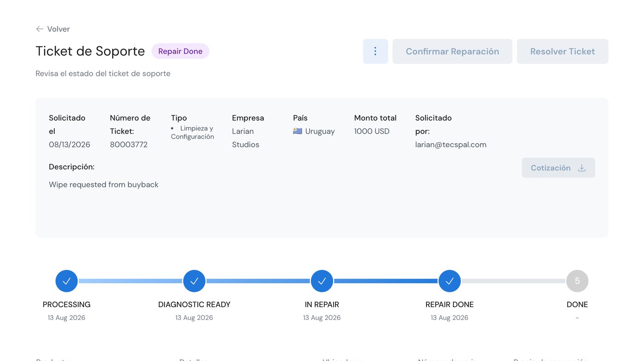Select the REPAIR DONE step checkmark circle

click(x=449, y=281)
